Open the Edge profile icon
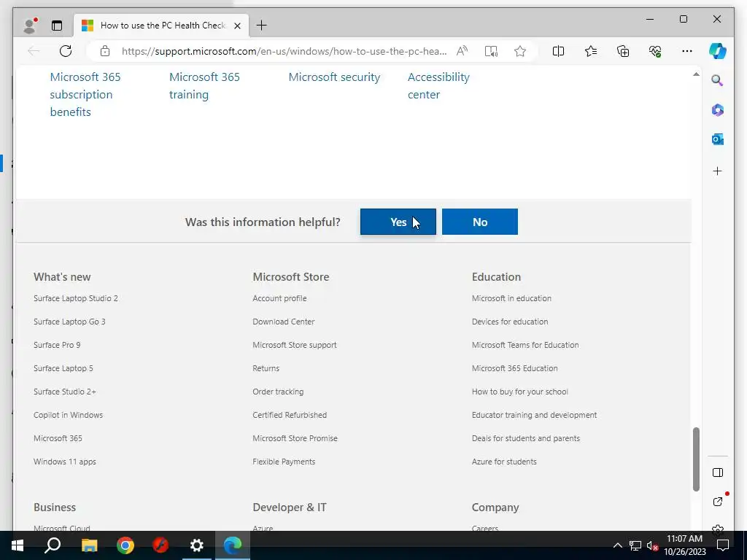The image size is (747, 560). [x=30, y=26]
